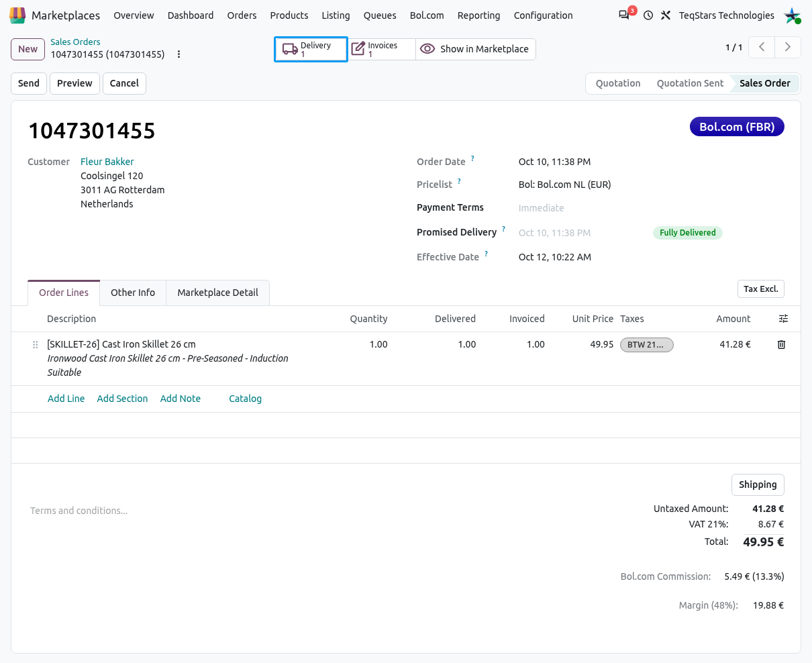The height and width of the screenshot is (663, 812).
Task: Switch to the Other Info tab
Action: pos(133,293)
